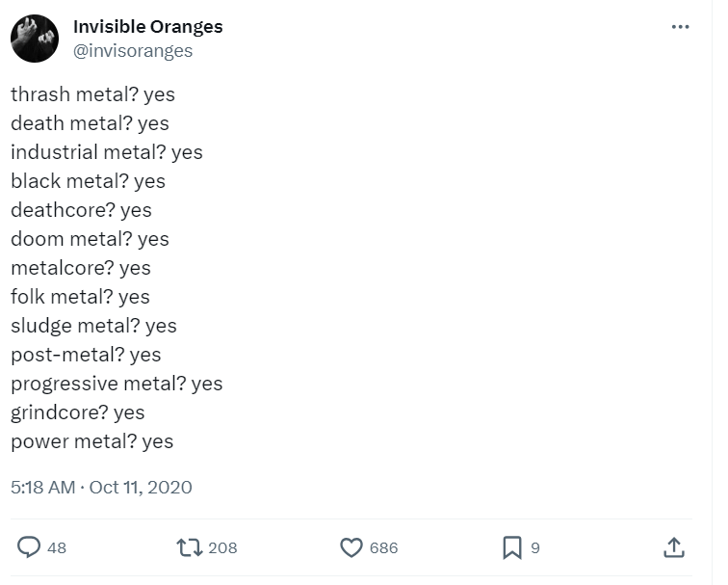The height and width of the screenshot is (585, 728).
Task: Click the reply speech bubble icon
Action: click(x=30, y=547)
